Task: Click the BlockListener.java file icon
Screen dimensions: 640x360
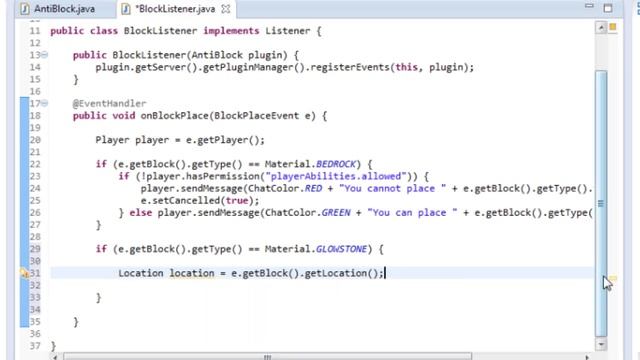Action: (x=126, y=9)
